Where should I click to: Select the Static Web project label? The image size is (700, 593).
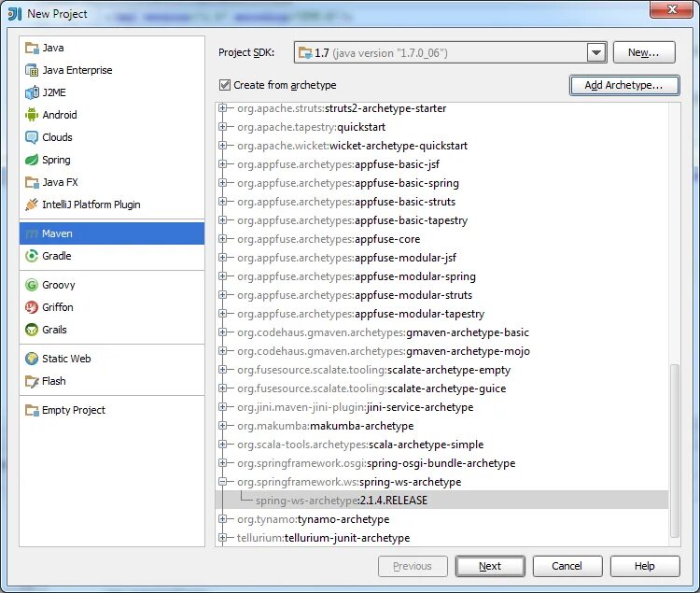click(x=66, y=359)
